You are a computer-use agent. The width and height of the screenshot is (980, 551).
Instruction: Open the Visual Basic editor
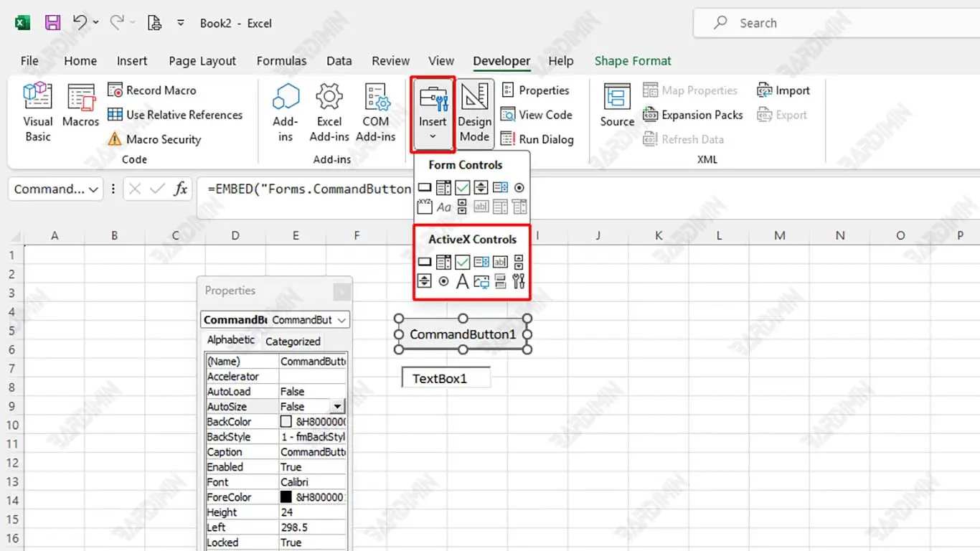point(37,112)
